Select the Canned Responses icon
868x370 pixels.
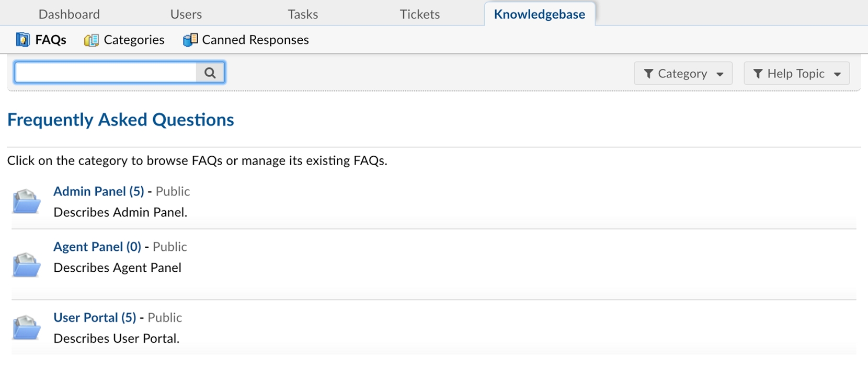(189, 39)
